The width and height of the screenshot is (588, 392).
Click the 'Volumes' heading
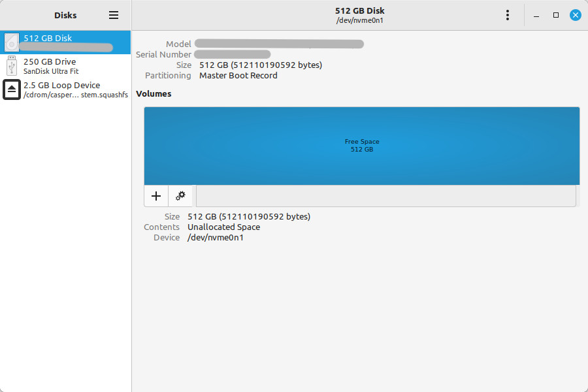(154, 94)
